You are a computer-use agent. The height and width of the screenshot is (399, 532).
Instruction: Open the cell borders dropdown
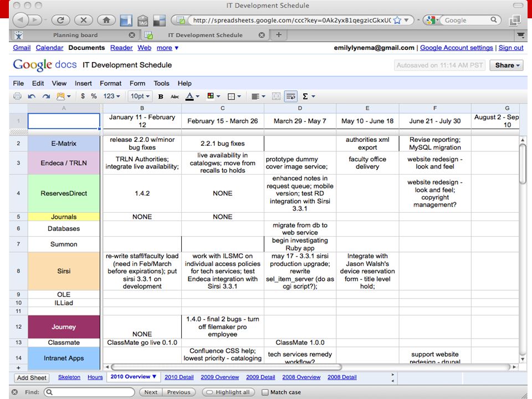pos(234,96)
